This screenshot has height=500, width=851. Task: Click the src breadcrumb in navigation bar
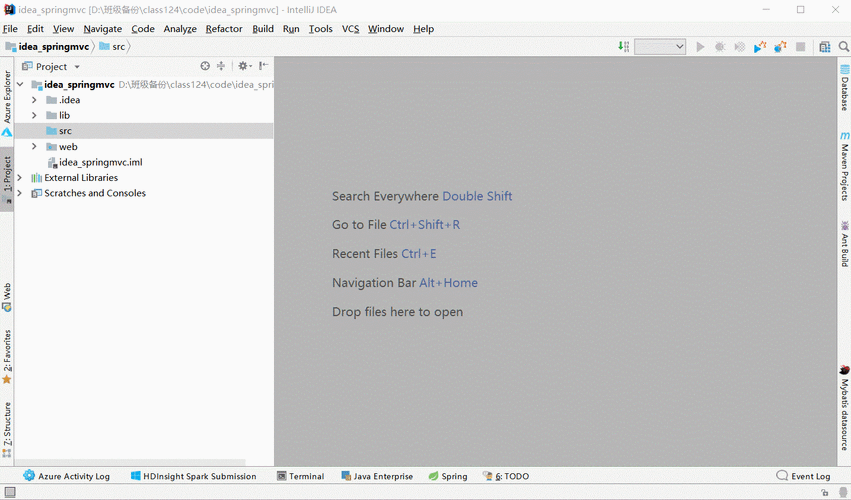118,47
